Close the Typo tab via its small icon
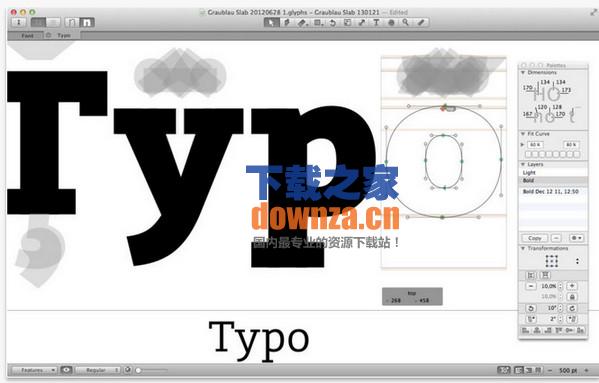 (49, 35)
